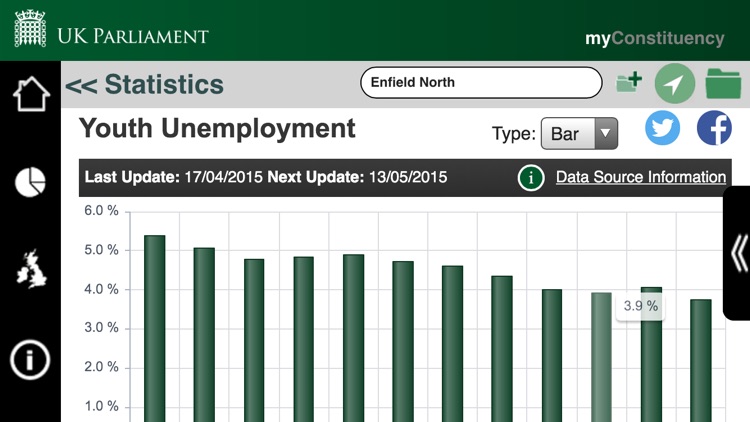Click the 4.0 % axis label
The height and width of the screenshot is (422, 750).
pyautogui.click(x=101, y=289)
